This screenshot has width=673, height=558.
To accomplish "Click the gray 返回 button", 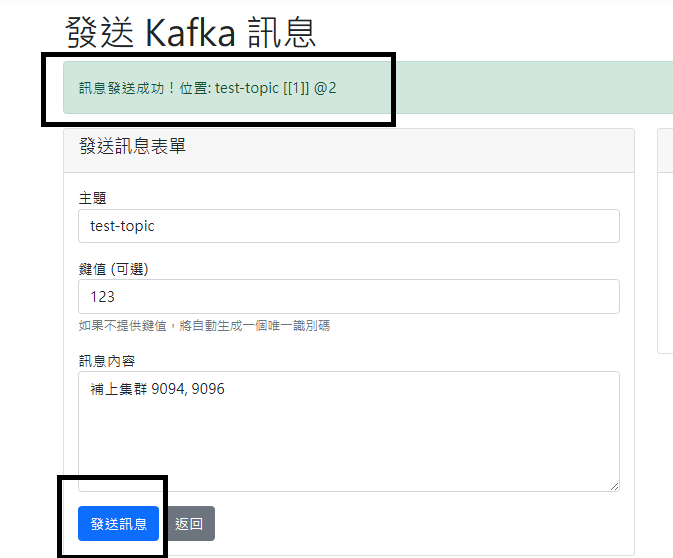I will pyautogui.click(x=189, y=523).
